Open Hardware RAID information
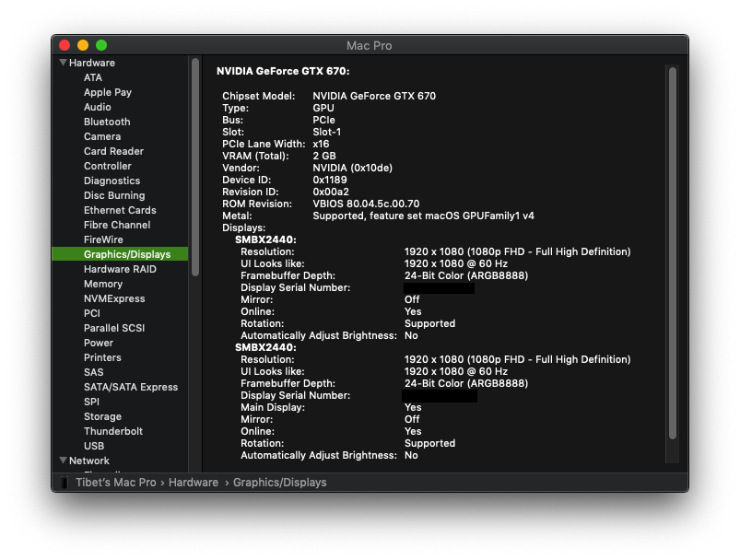The width and height of the screenshot is (740, 560). click(120, 269)
